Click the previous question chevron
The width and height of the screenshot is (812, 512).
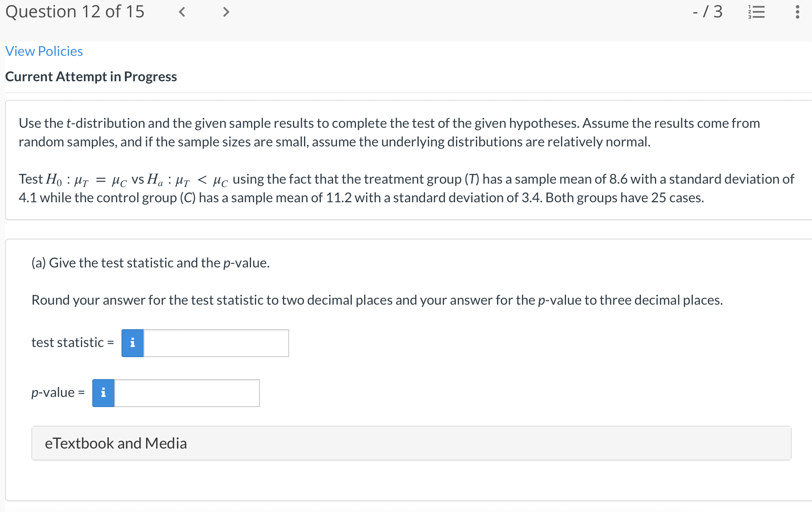click(x=182, y=12)
